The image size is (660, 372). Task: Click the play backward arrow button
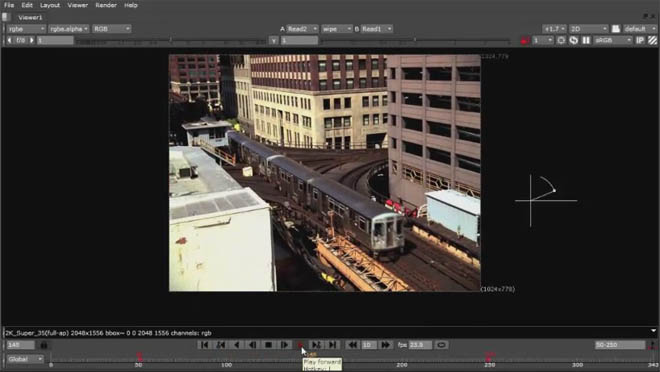237,345
